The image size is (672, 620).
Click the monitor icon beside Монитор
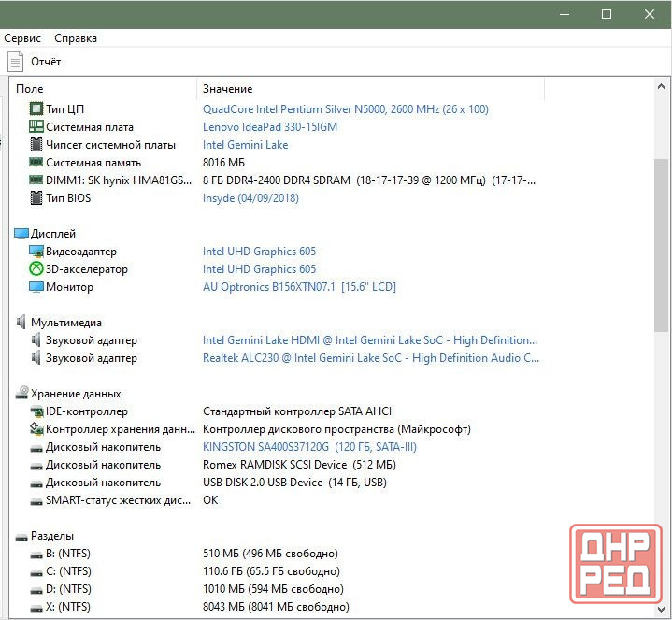[36, 287]
